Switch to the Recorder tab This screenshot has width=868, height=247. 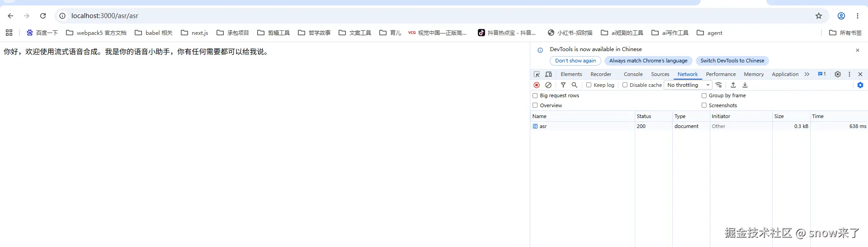tap(601, 74)
